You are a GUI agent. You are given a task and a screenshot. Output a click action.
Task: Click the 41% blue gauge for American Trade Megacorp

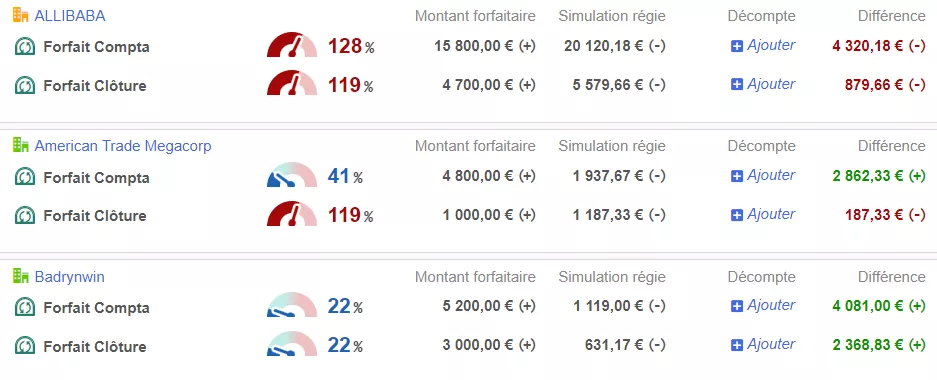tap(292, 175)
